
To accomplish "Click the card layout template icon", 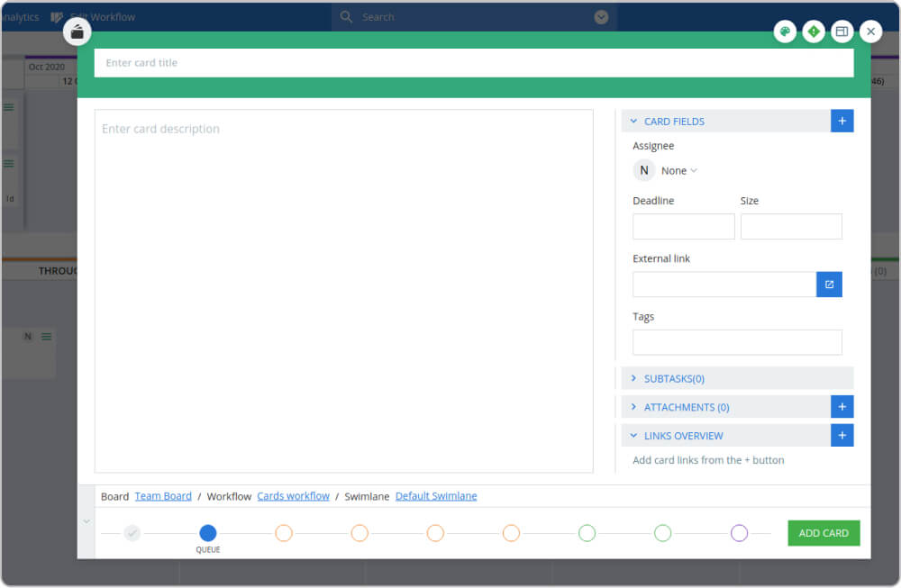I will tap(842, 32).
